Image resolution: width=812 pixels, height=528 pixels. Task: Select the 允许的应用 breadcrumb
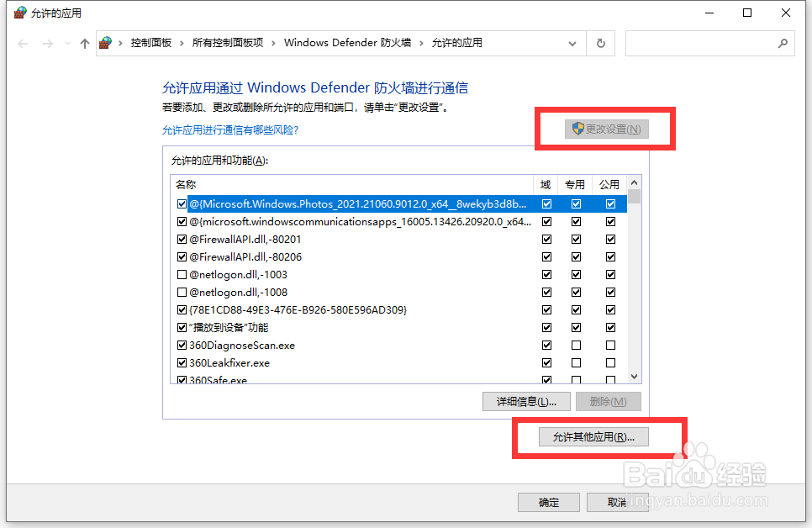456,43
